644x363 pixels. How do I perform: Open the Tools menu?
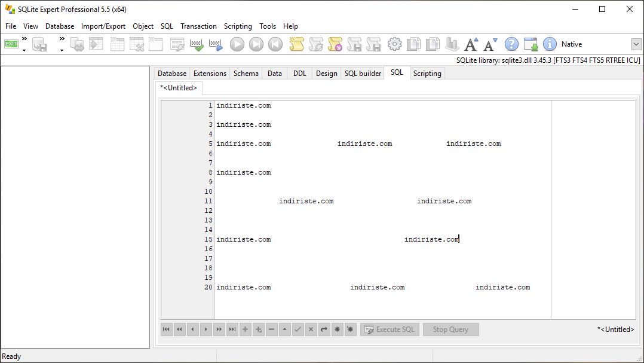268,26
